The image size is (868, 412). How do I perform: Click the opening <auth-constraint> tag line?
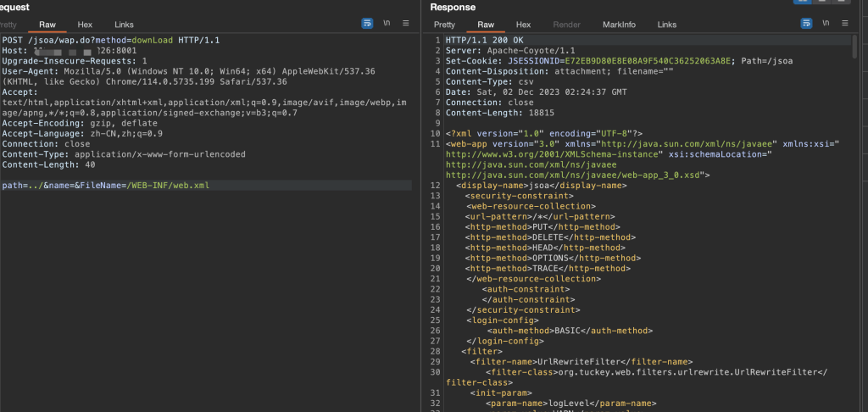tap(526, 289)
